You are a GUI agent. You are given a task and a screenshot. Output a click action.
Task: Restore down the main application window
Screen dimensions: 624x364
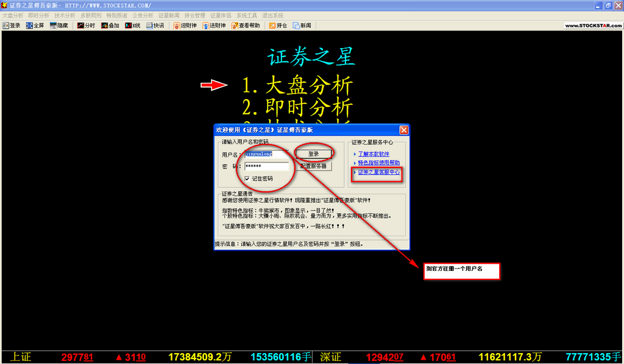tap(608, 5)
